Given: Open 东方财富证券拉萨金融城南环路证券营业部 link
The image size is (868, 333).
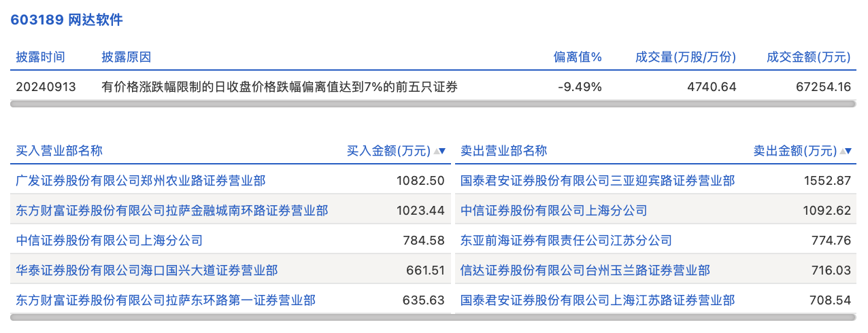Looking at the screenshot, I should point(171,211).
